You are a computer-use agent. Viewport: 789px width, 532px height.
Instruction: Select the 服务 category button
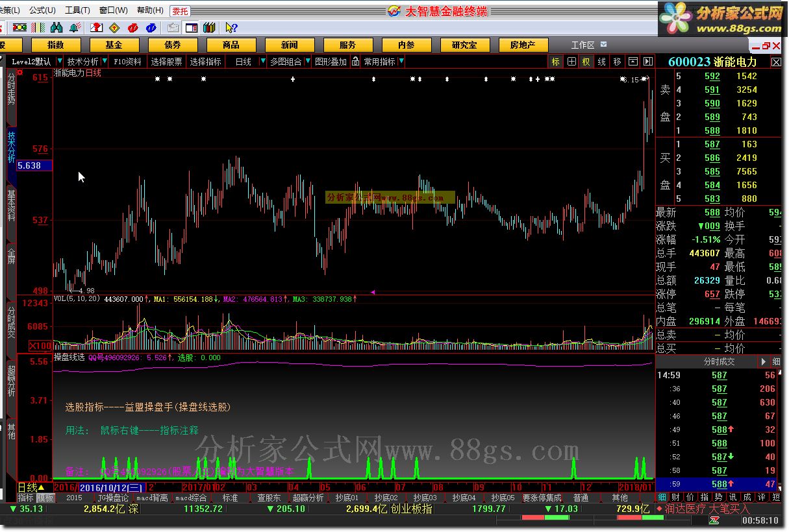pyautogui.click(x=347, y=45)
